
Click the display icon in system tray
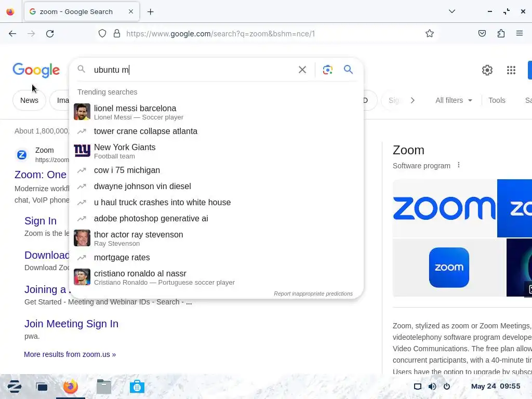pos(417,387)
